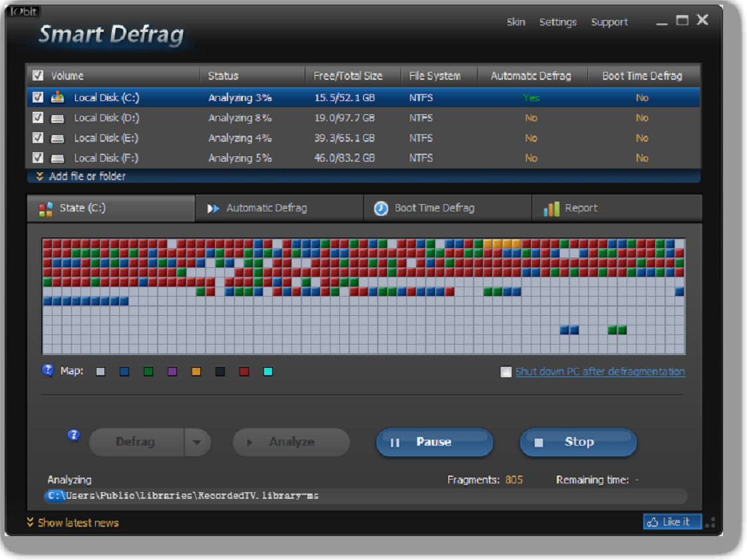This screenshot has height=560, width=747.
Task: Click the Fragments count '805'
Action: click(x=514, y=480)
